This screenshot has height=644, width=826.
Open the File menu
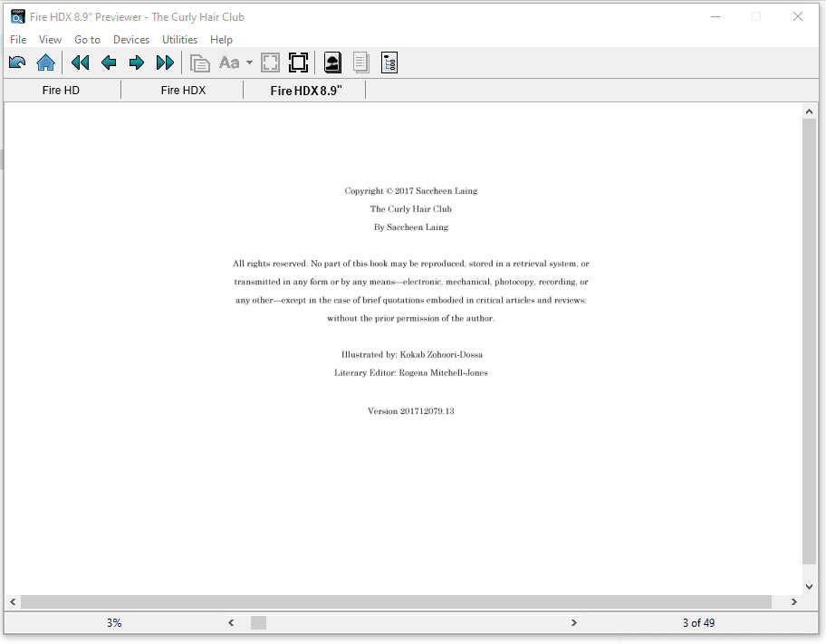click(x=18, y=40)
